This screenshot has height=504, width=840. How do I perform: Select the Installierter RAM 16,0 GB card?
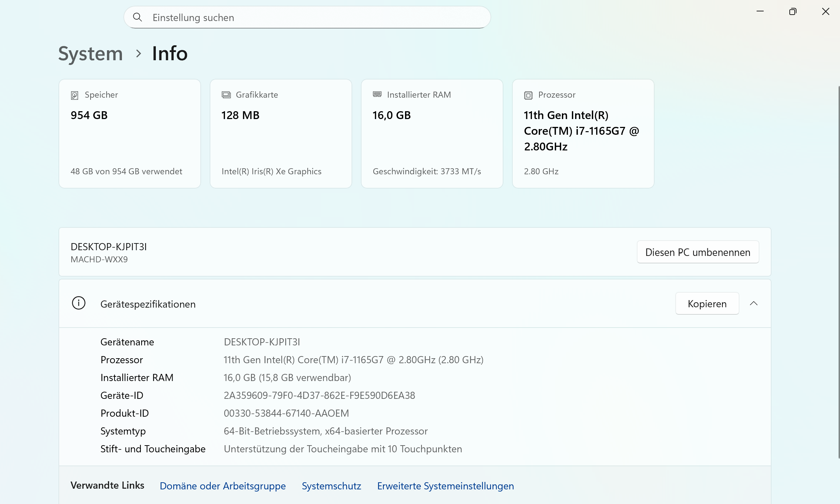pos(432,134)
